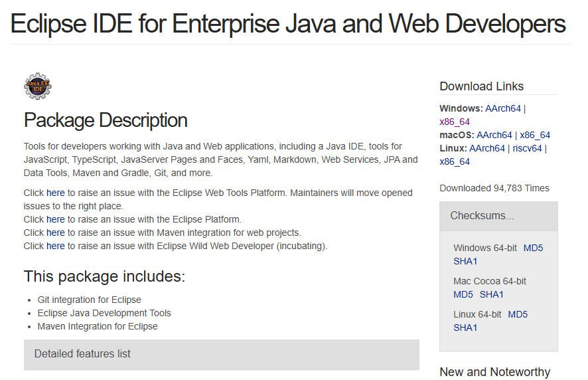Image resolution: width=588 pixels, height=380 pixels.
Task: Download macOS AArch64 package
Action: 494,135
